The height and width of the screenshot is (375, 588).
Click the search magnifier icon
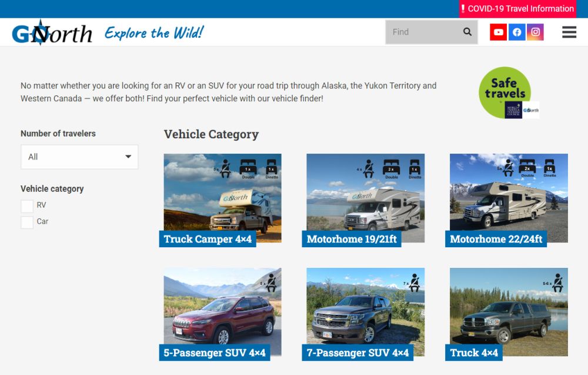click(467, 32)
